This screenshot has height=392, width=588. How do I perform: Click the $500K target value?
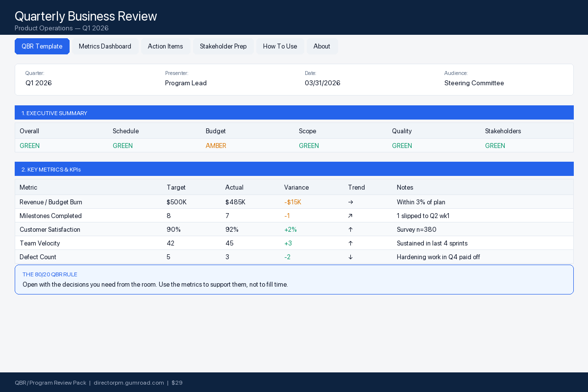pyautogui.click(x=176, y=202)
